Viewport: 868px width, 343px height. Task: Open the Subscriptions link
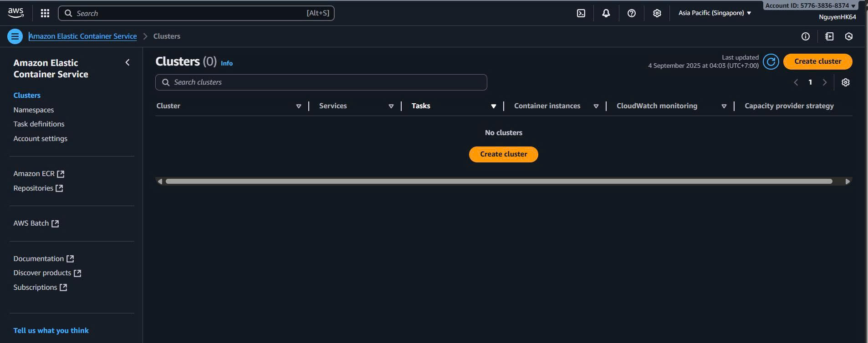(35, 288)
